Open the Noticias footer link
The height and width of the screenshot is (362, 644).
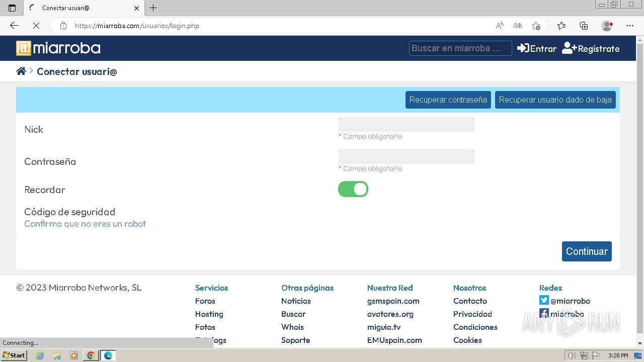pos(296,301)
